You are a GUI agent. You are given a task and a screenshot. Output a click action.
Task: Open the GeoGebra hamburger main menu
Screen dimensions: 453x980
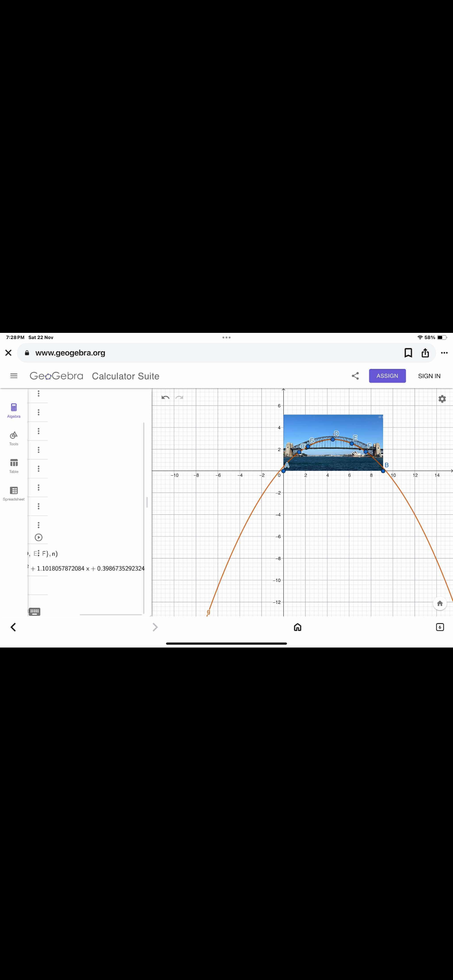pos(14,376)
